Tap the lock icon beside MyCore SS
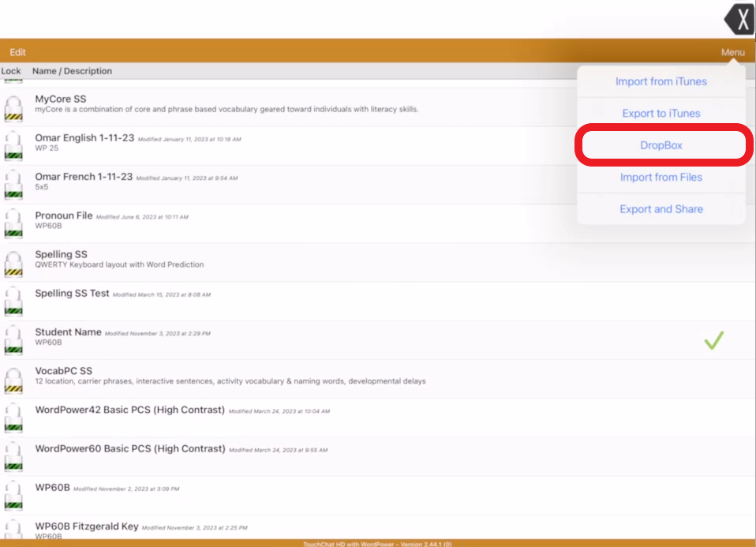756x547 pixels. tap(13, 109)
